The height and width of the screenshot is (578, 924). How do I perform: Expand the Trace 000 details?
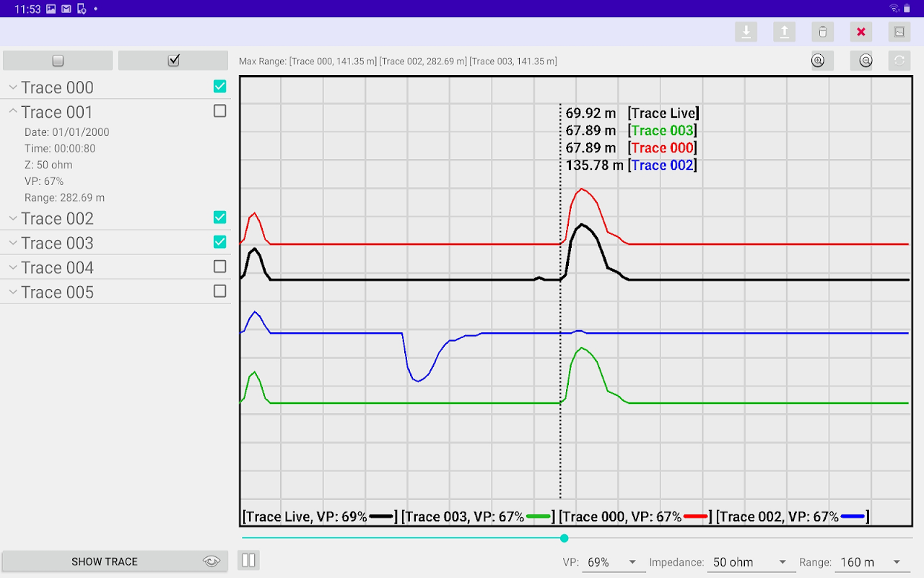point(12,87)
